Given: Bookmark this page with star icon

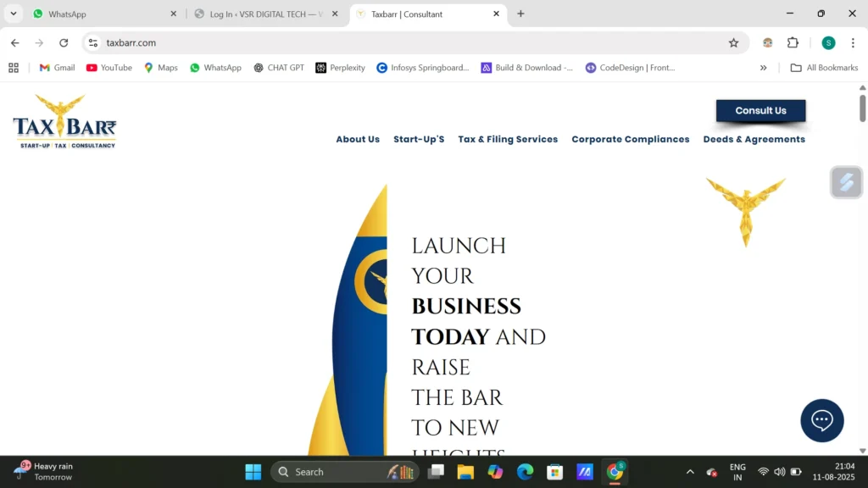Looking at the screenshot, I should tap(733, 43).
